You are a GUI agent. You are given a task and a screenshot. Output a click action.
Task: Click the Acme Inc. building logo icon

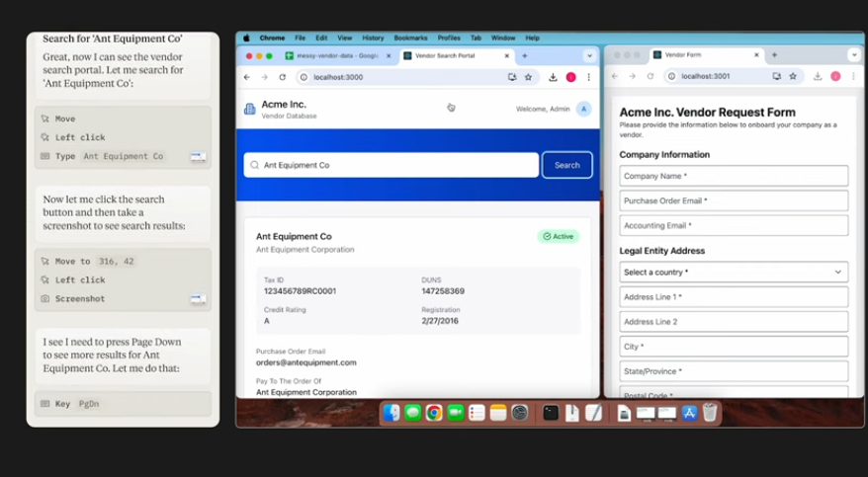click(x=249, y=109)
